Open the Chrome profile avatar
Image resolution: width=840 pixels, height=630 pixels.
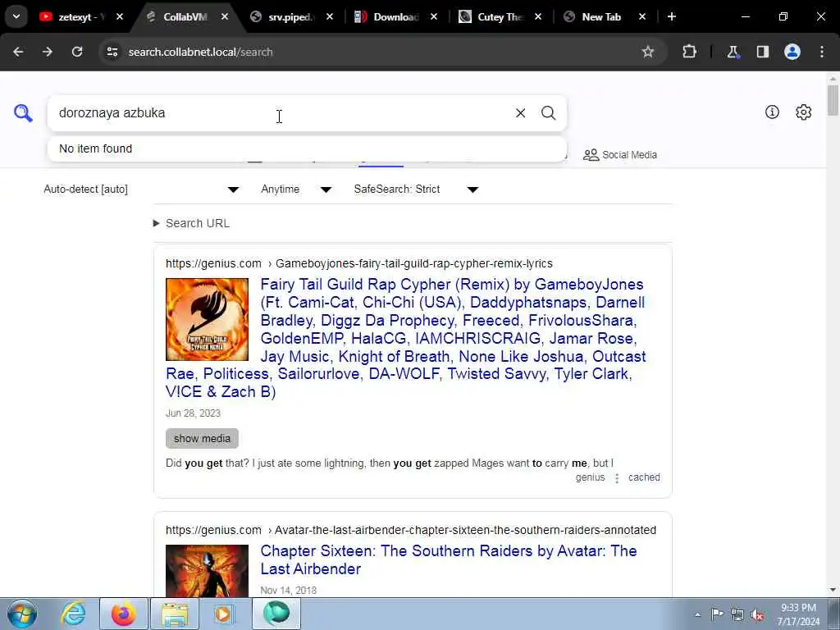[x=792, y=52]
